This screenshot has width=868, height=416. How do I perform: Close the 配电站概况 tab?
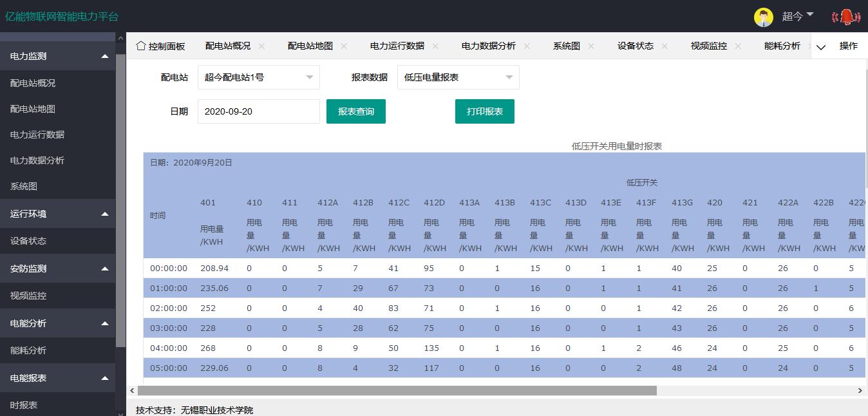pos(261,46)
